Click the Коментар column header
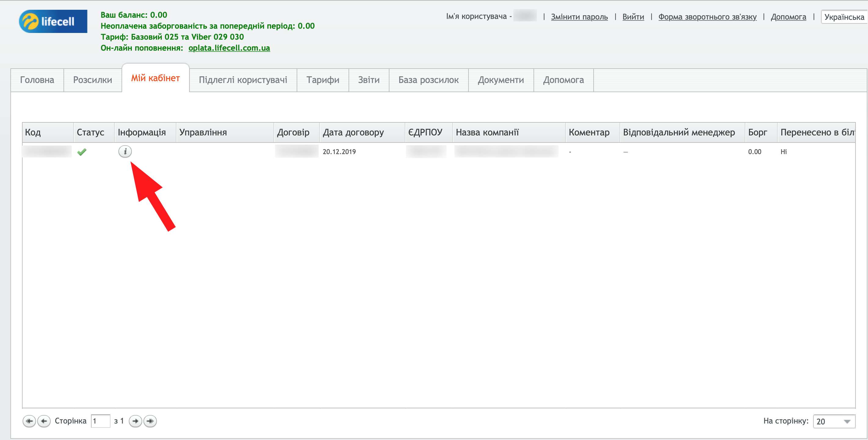Image resolution: width=868 pixels, height=440 pixels. [593, 132]
